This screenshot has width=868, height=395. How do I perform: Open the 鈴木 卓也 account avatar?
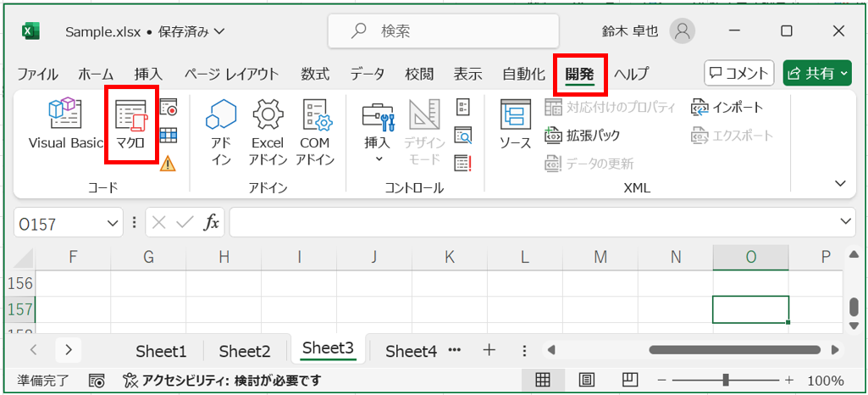click(x=682, y=31)
